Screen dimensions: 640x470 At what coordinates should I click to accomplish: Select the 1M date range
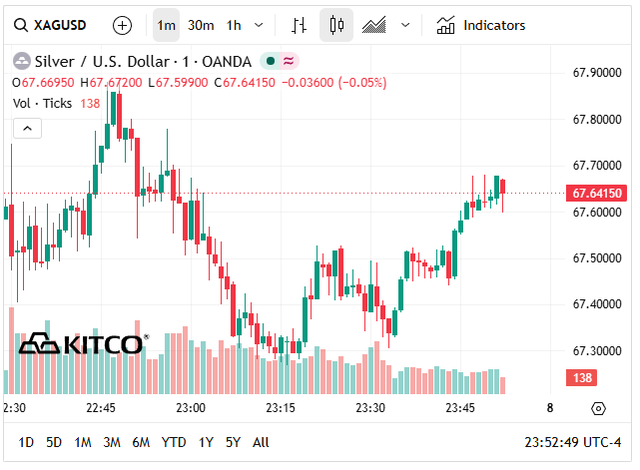(83, 442)
